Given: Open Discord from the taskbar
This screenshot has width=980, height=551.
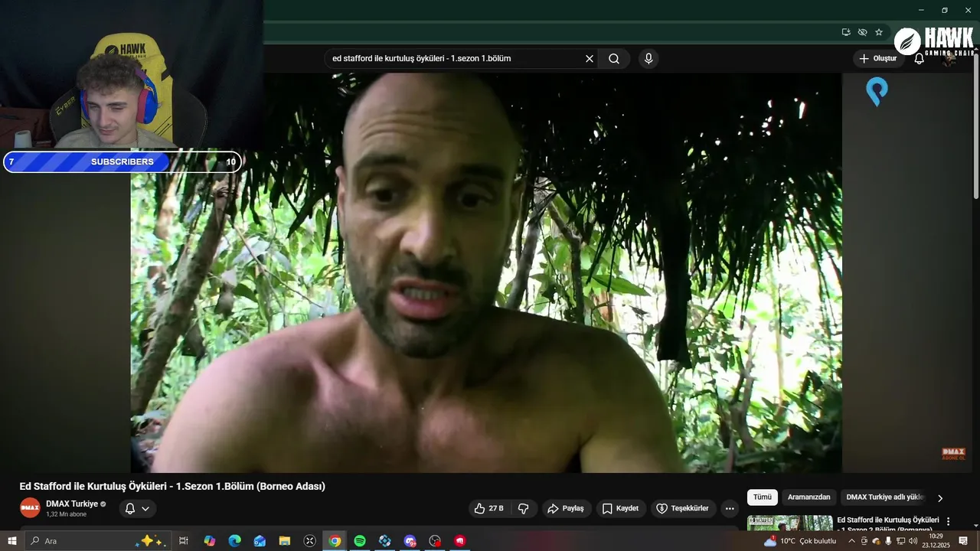Looking at the screenshot, I should point(410,541).
